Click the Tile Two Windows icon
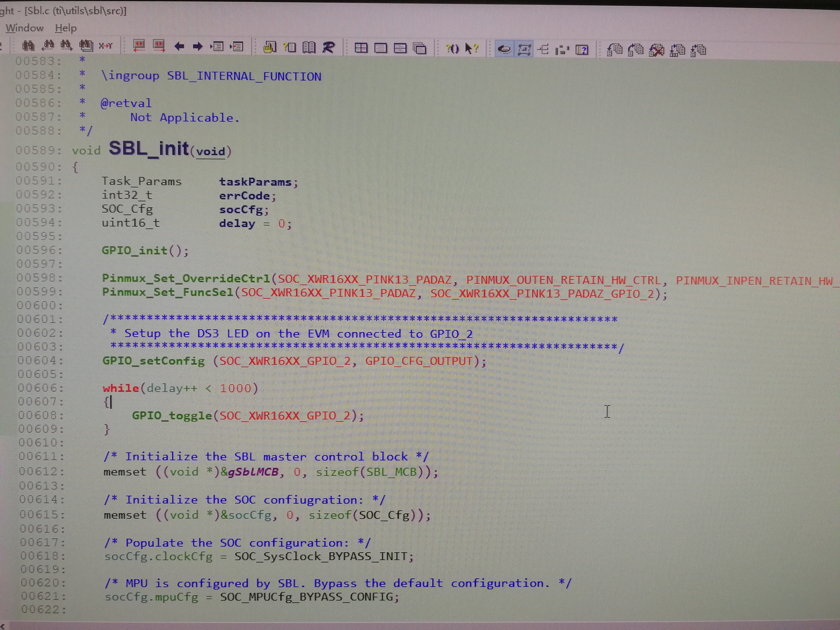The height and width of the screenshot is (630, 840). 400,49
